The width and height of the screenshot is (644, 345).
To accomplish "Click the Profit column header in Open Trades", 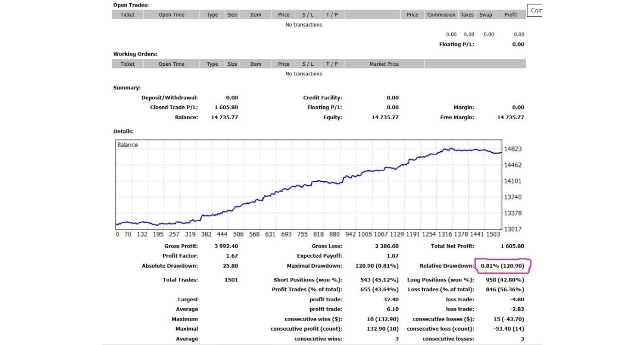I will tap(511, 15).
